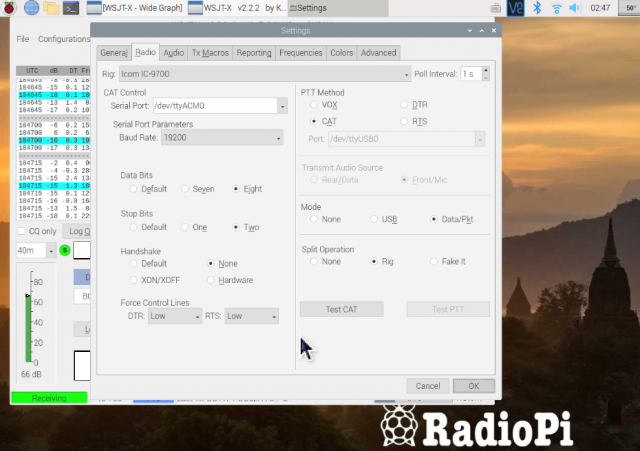Select VOX as PTT method
The height and width of the screenshot is (451, 640).
(324, 105)
